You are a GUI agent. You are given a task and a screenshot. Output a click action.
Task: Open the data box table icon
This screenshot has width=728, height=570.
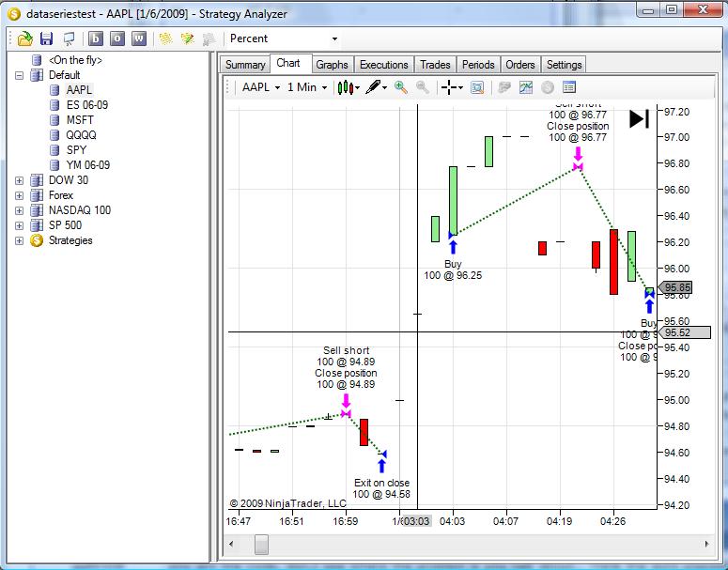(x=568, y=87)
